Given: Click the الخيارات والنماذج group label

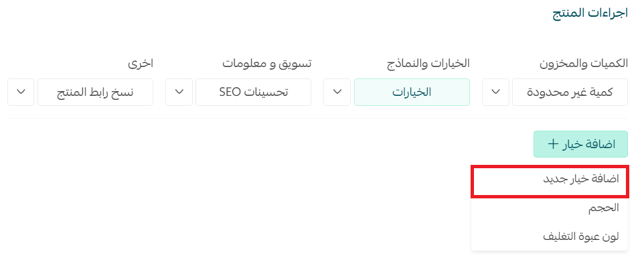Looking at the screenshot, I should 429,63.
